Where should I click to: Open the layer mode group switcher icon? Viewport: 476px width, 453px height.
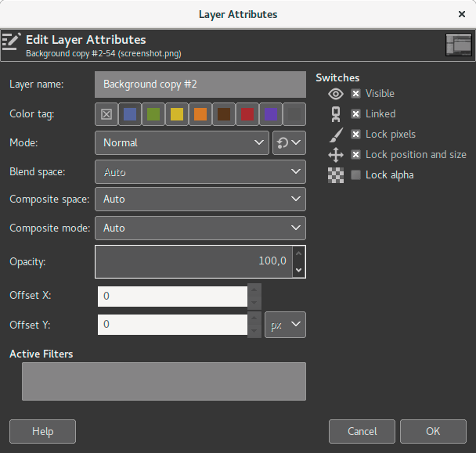point(289,143)
